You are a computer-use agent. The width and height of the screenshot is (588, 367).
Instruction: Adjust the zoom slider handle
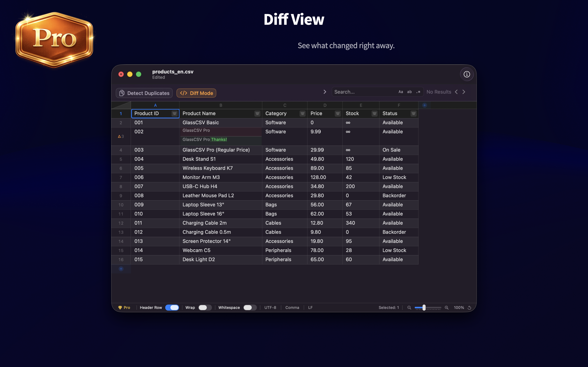click(x=424, y=307)
